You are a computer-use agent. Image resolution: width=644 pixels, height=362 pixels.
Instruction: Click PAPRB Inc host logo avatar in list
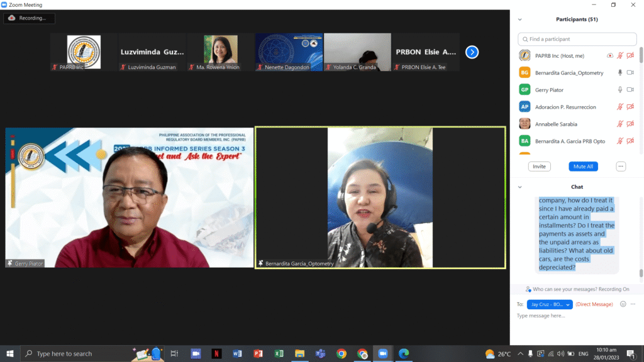[525, 55]
